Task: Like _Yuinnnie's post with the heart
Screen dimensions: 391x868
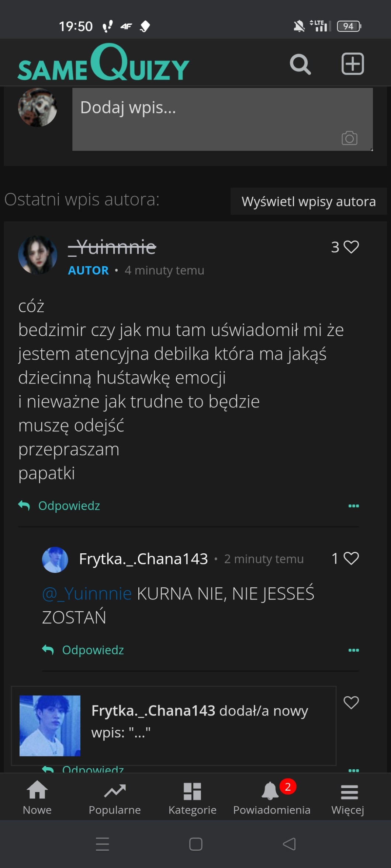Action: (351, 247)
